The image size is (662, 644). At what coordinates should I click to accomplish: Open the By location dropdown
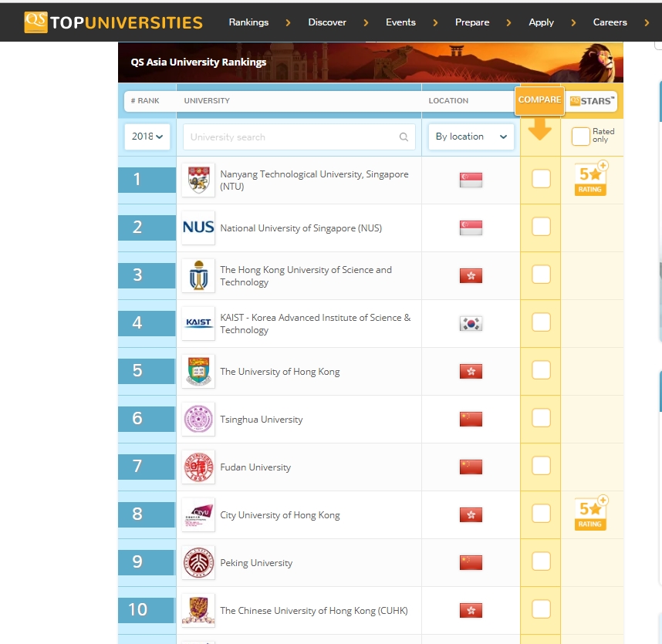tap(471, 137)
